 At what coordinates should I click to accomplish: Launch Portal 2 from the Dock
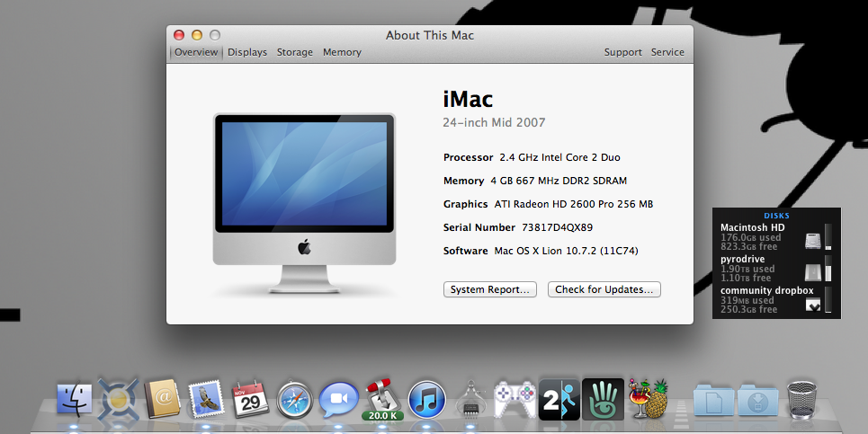click(559, 399)
